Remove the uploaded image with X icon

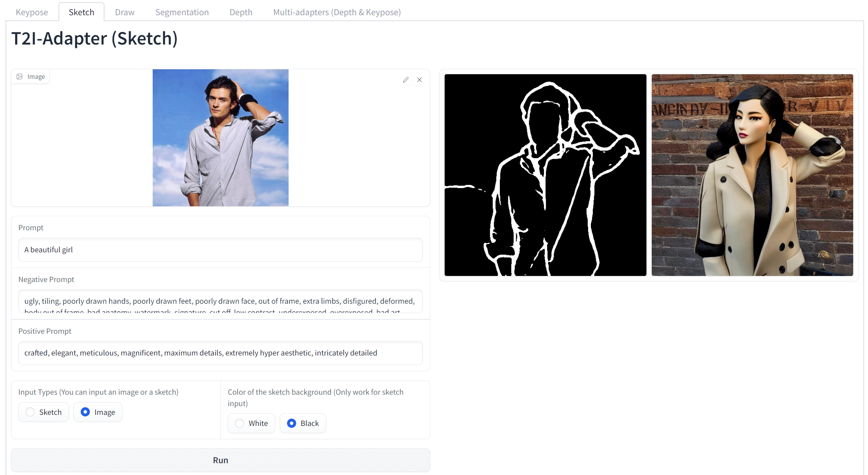420,80
